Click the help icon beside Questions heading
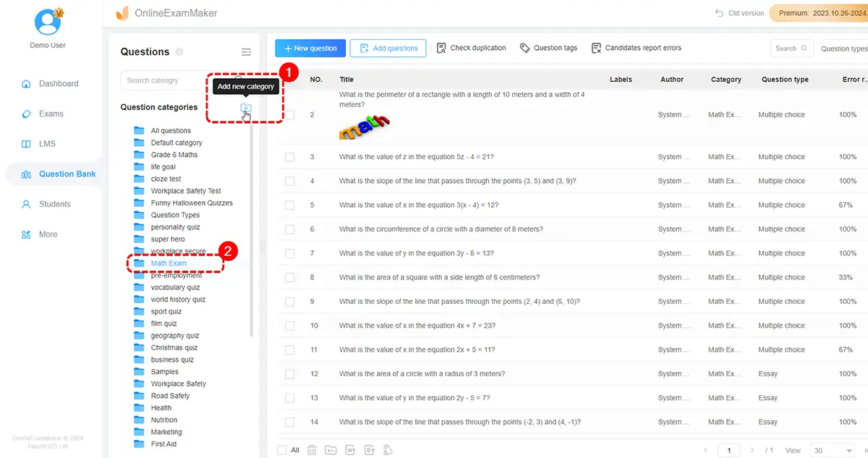Screen dimensions: 868x458 pos(179,52)
